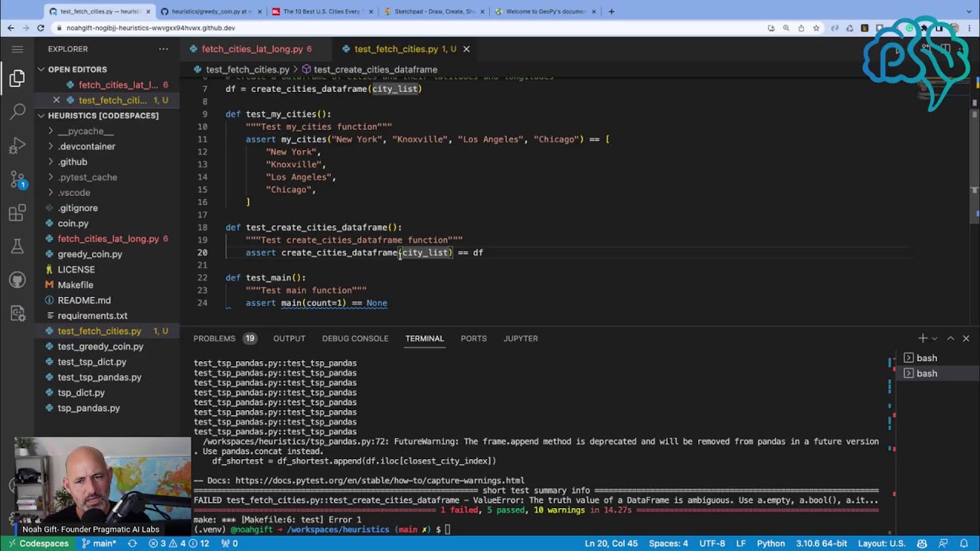The image size is (980, 551).
Task: Switch to the Problems panel tab
Action: point(214,338)
